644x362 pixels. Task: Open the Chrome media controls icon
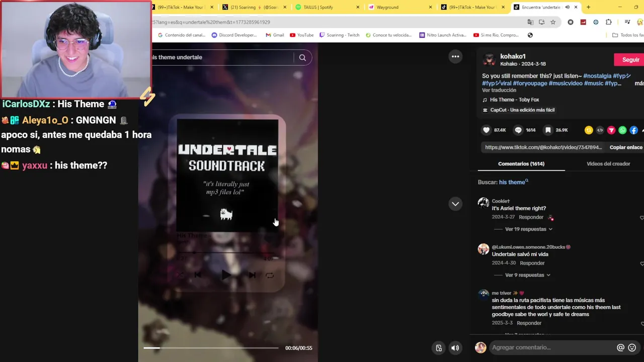(627, 22)
